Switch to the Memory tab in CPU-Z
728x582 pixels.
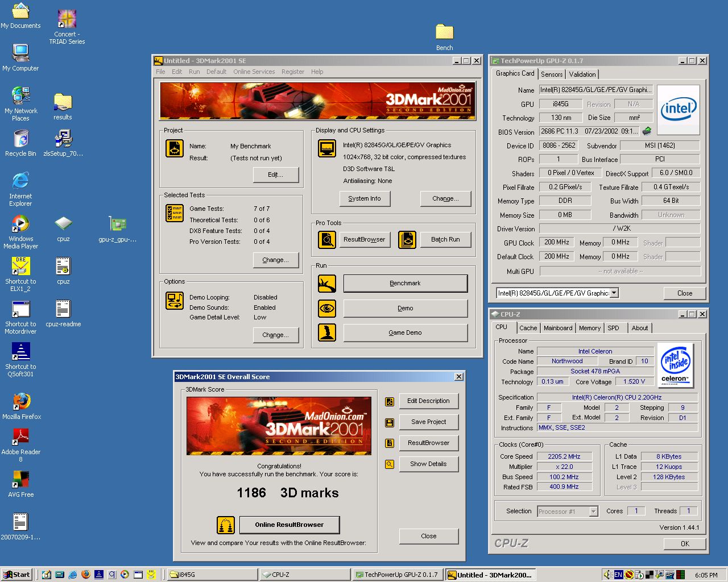590,328
